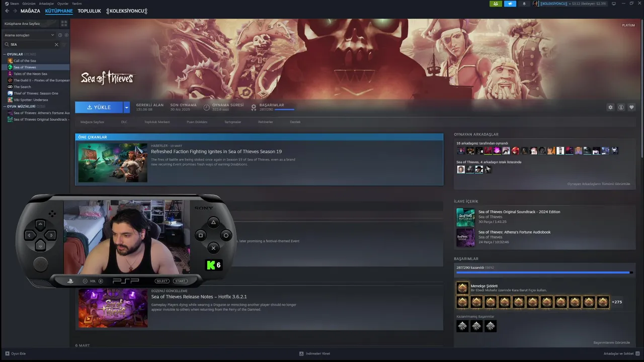This screenshot has height=362, width=644.
Task: Select The Guild II game entry
Action: (x=41, y=80)
